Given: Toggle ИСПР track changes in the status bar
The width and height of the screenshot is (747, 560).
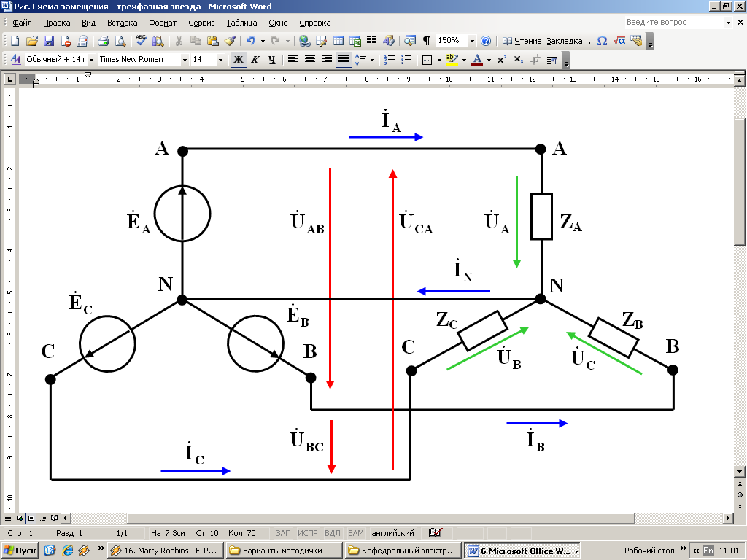Looking at the screenshot, I should click(x=307, y=533).
